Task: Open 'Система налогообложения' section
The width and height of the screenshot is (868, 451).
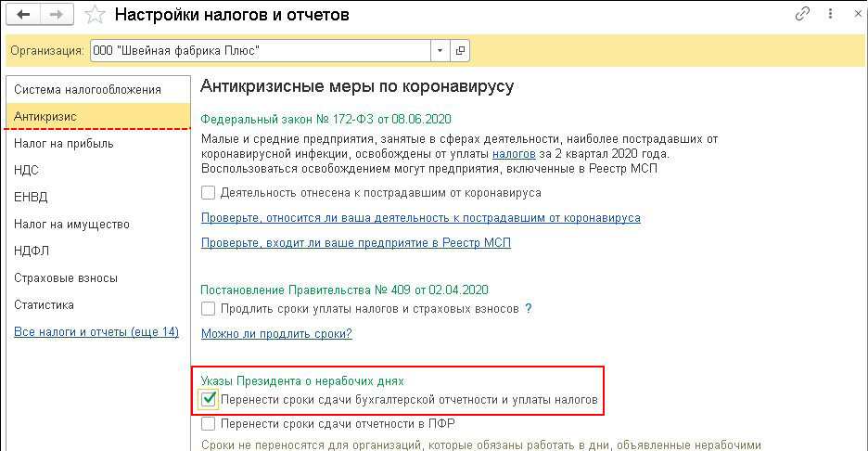Action: 87,90
